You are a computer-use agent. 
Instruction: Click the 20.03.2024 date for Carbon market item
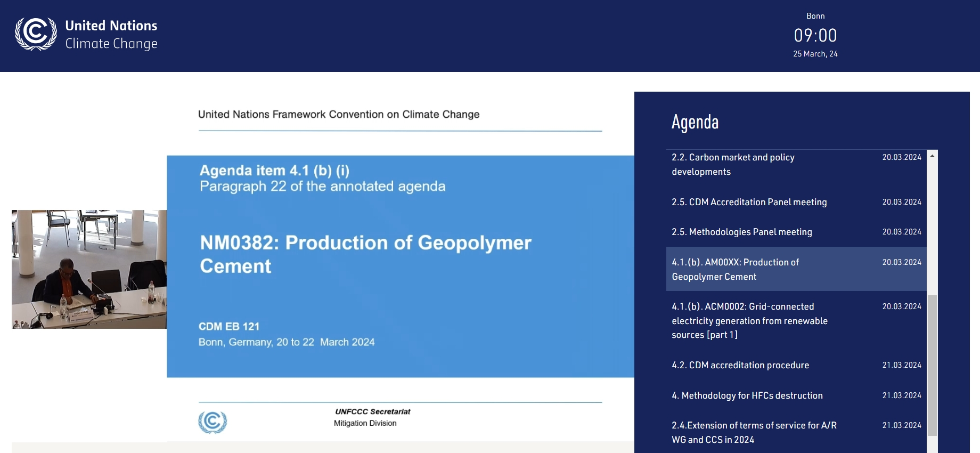902,157
